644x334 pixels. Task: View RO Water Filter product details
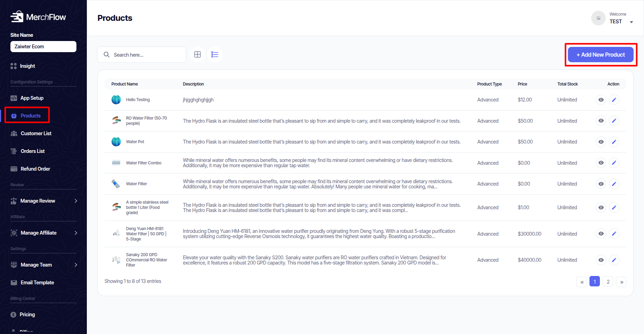coord(601,121)
